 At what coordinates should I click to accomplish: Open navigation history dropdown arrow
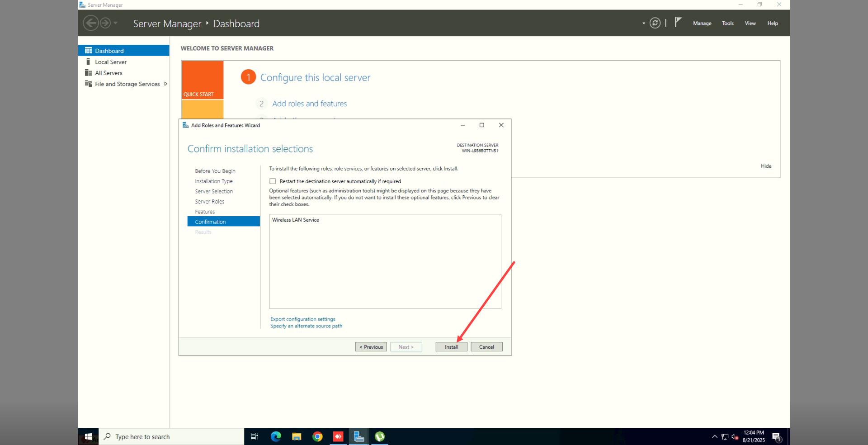pyautogui.click(x=116, y=23)
